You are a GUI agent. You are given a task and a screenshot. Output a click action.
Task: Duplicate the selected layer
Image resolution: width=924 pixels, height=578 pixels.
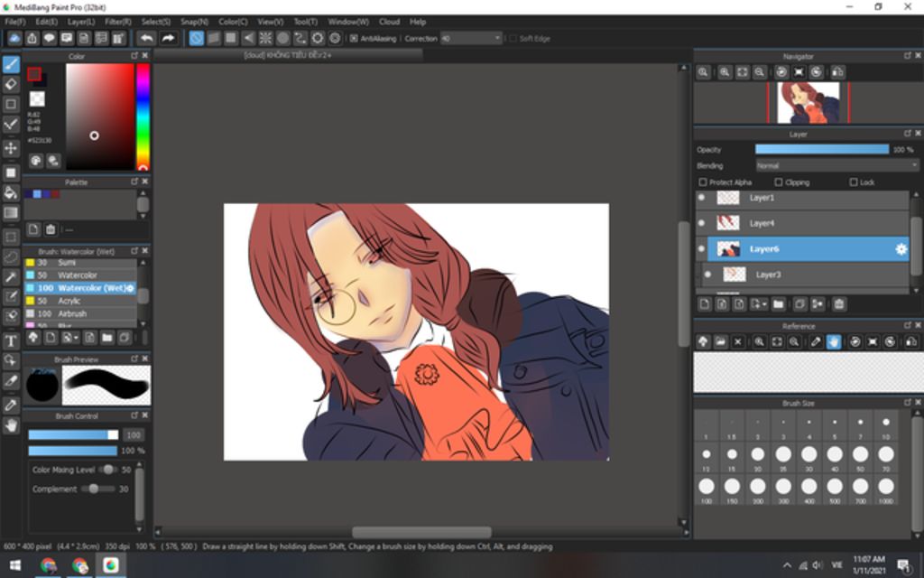pos(799,304)
